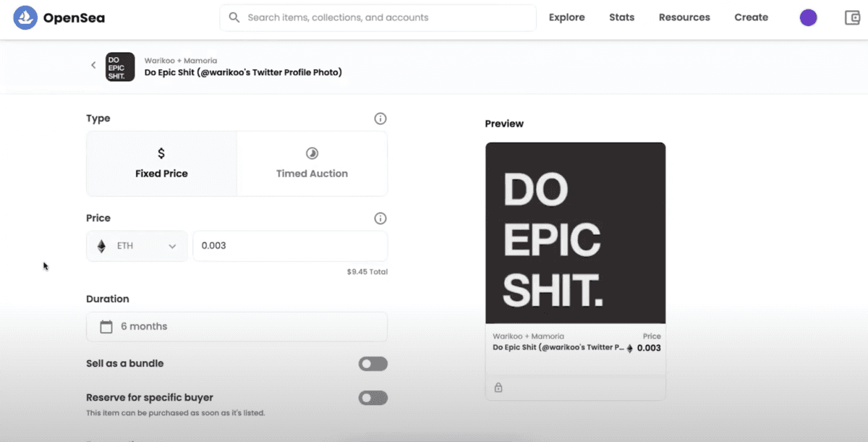Enable the Sell as a bundle toggle
The height and width of the screenshot is (442, 868).
tap(373, 364)
